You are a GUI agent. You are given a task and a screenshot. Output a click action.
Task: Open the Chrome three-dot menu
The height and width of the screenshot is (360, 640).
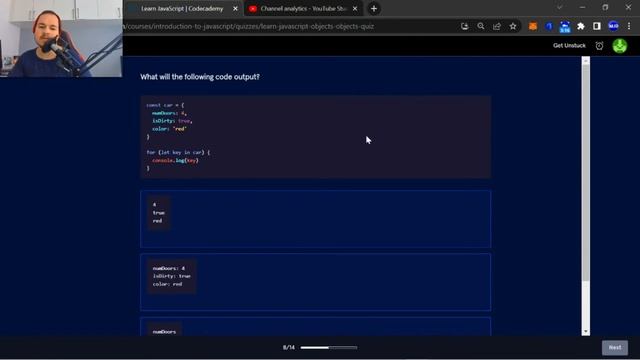(629, 27)
